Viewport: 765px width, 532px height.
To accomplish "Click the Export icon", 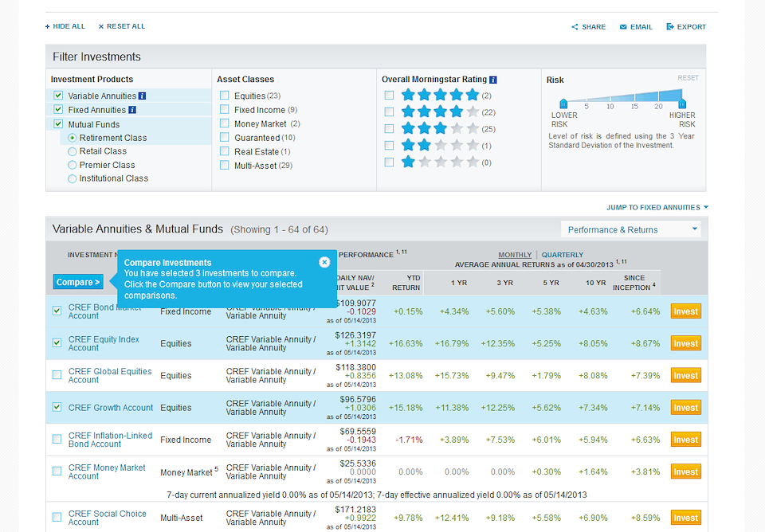I will click(670, 26).
